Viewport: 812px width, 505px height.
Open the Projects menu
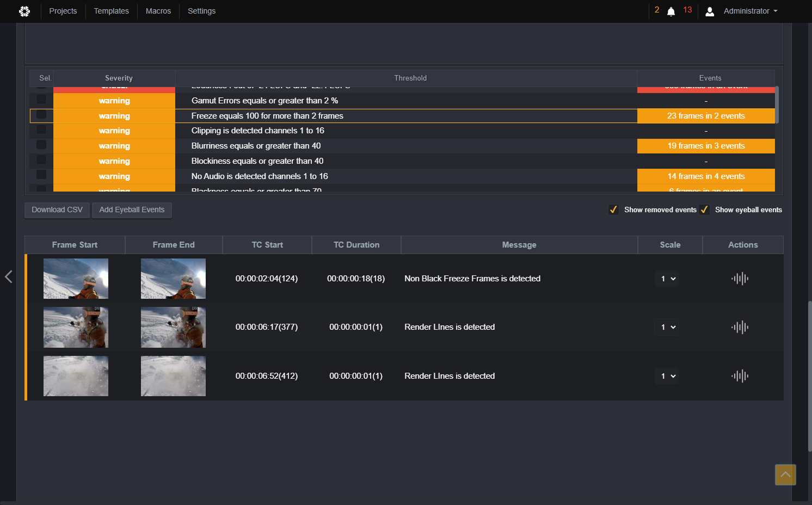(x=63, y=11)
